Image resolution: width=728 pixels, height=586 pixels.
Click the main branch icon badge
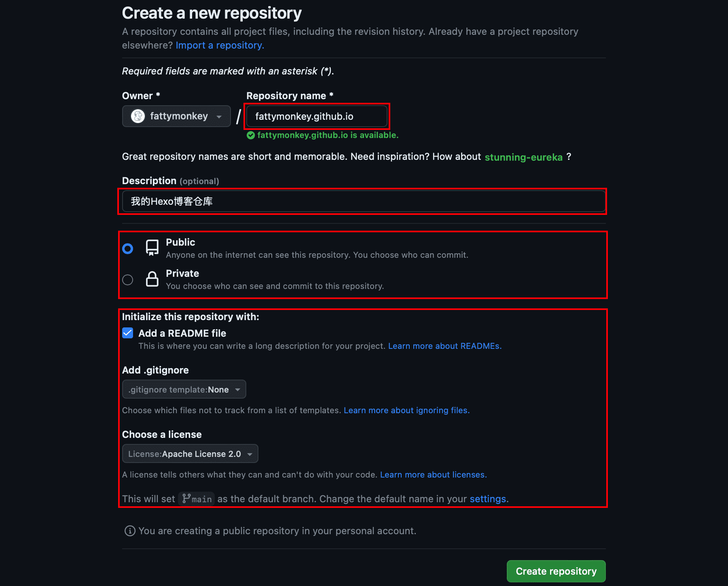pyautogui.click(x=197, y=499)
